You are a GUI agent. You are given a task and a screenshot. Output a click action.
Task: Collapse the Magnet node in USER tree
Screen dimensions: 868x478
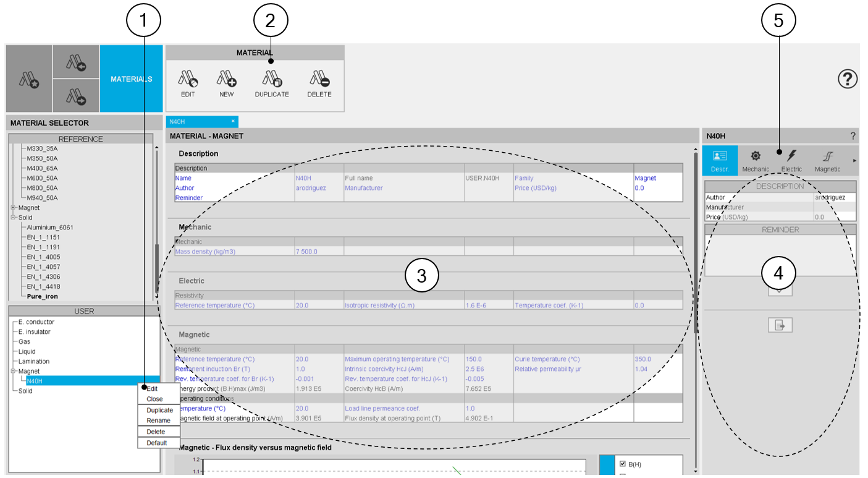coord(13,372)
